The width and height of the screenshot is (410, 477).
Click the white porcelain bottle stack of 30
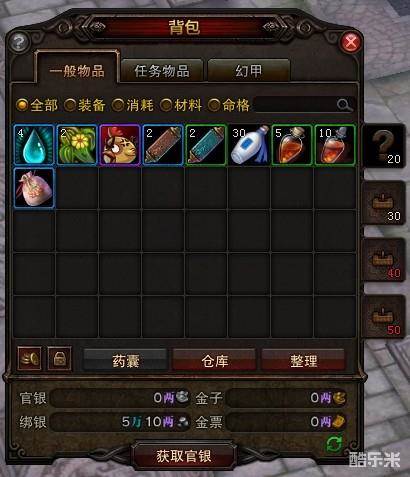click(249, 145)
